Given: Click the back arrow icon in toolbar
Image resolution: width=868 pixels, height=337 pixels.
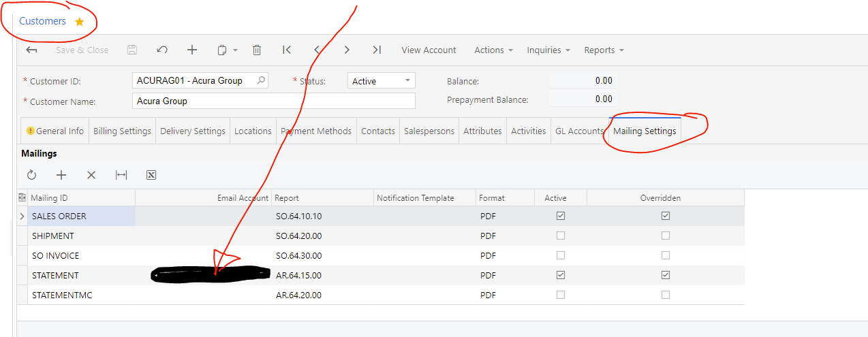Looking at the screenshot, I should click(31, 50).
